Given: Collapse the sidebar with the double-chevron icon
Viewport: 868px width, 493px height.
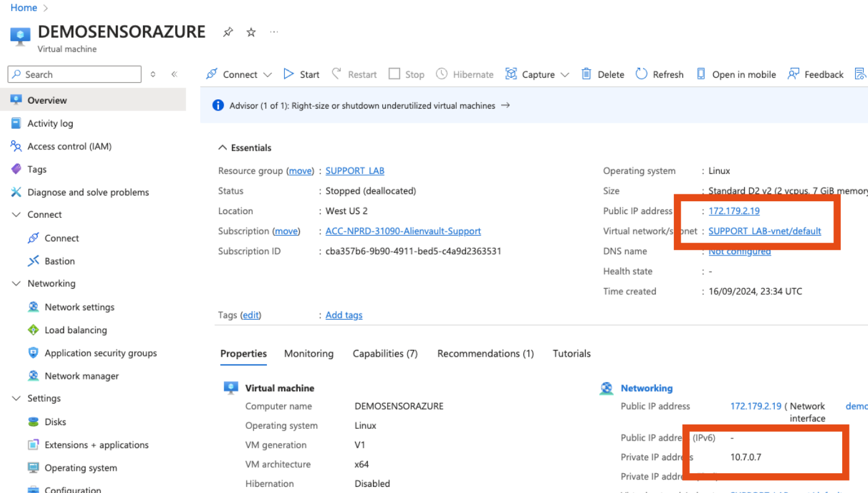Looking at the screenshot, I should coord(174,74).
